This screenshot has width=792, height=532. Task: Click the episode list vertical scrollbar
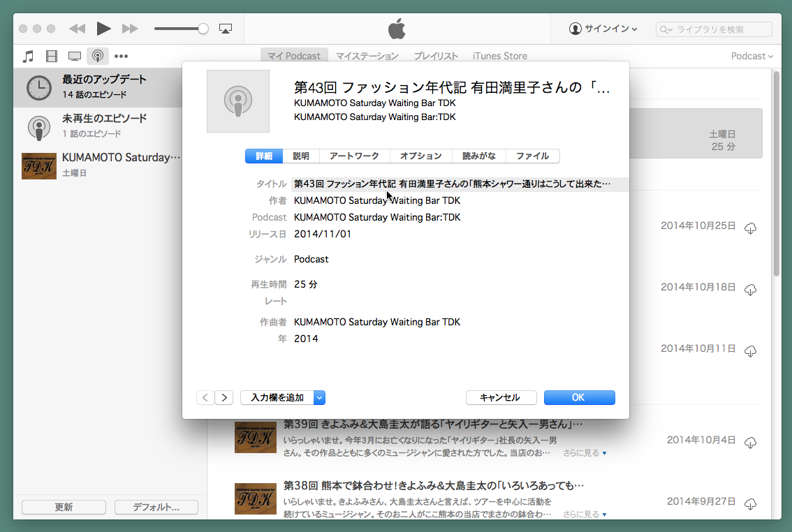[x=777, y=173]
